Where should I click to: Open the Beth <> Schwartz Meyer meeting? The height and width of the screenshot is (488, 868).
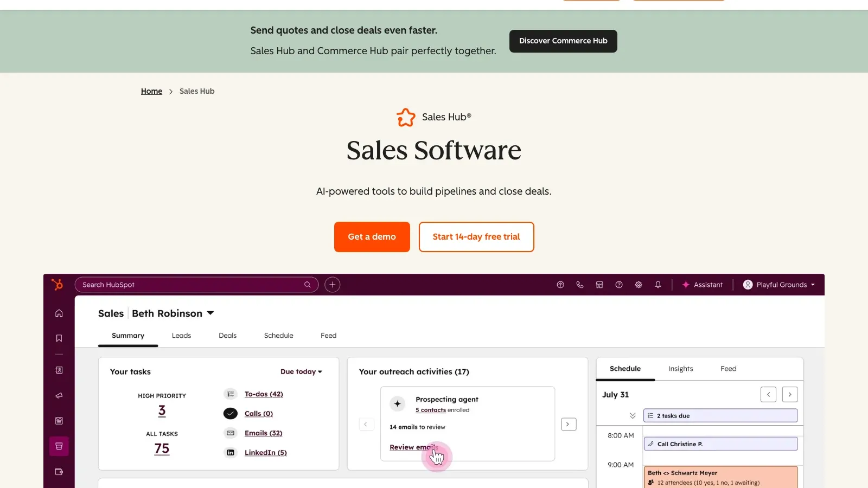(x=720, y=477)
